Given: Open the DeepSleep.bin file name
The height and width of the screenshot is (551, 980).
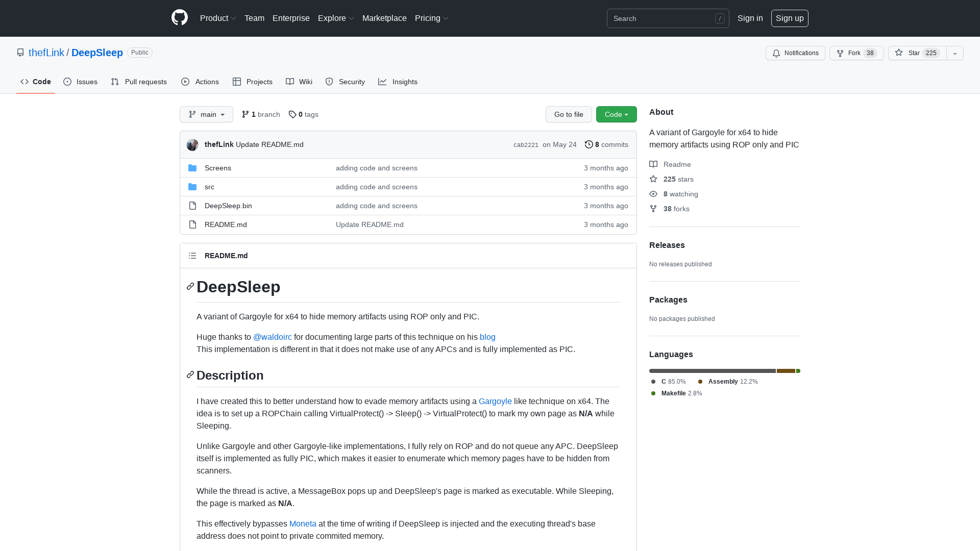Looking at the screenshot, I should (x=228, y=206).
